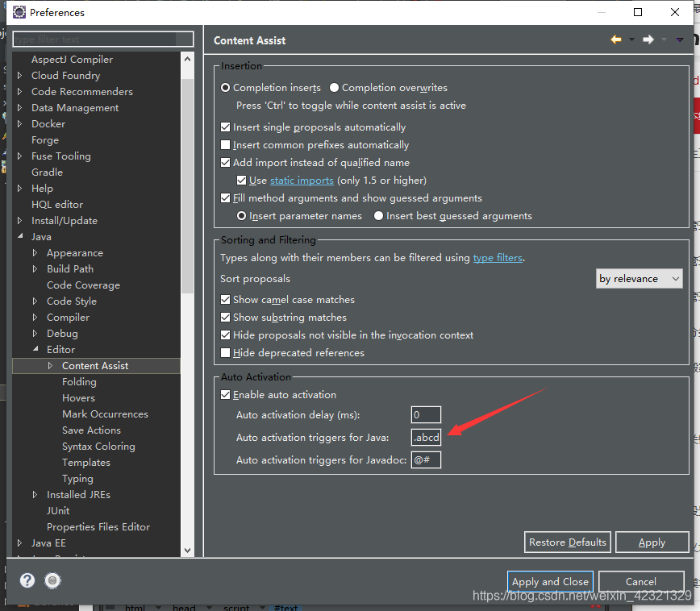Collapse the Editor tree node
Viewport: 700px width, 611px height.
(x=35, y=349)
